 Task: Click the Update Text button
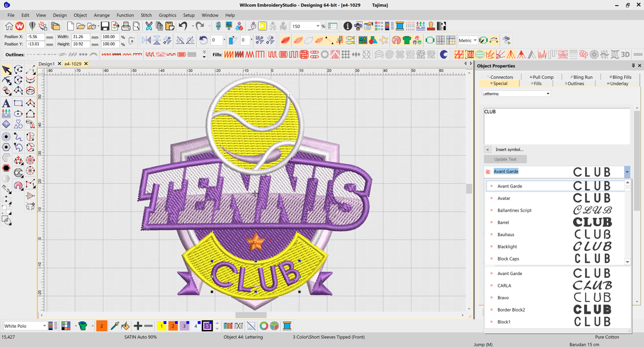coord(505,160)
